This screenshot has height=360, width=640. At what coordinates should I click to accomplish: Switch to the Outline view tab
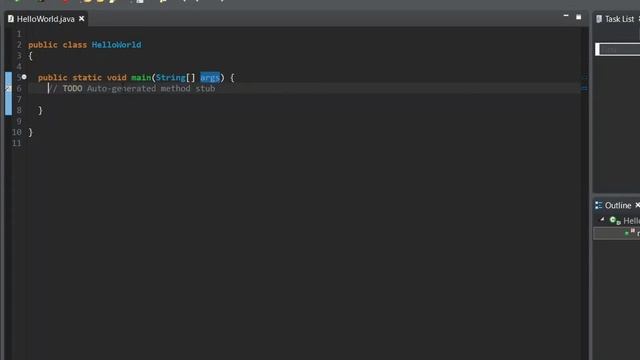[x=618, y=205]
